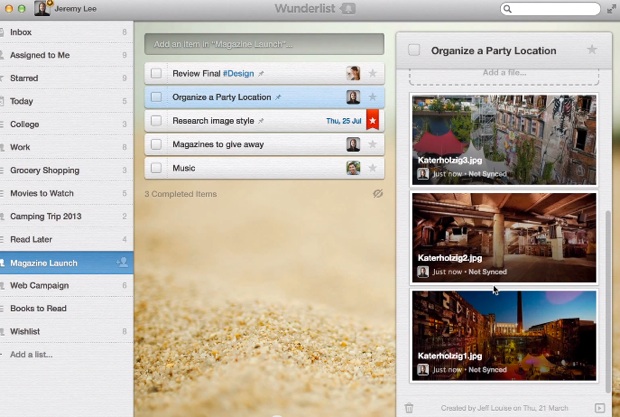The image size is (620, 417).
Task: Open the Assigned to Me list
Action: coord(66,55)
